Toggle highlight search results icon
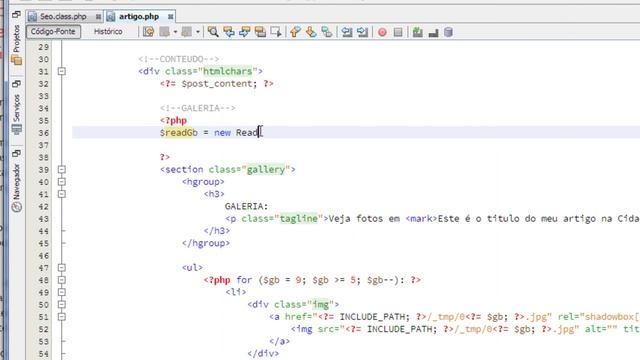The height and width of the screenshot is (360, 640). click(x=260, y=32)
